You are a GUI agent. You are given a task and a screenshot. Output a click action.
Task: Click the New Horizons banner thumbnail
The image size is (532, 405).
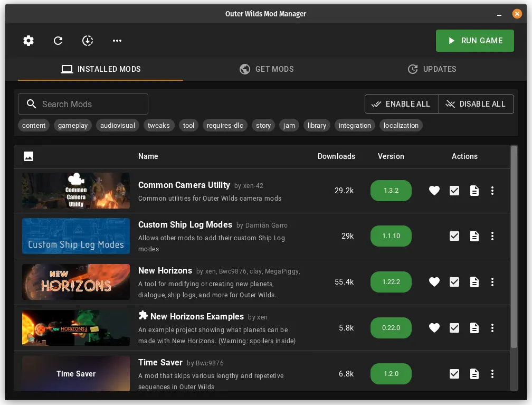(76, 282)
